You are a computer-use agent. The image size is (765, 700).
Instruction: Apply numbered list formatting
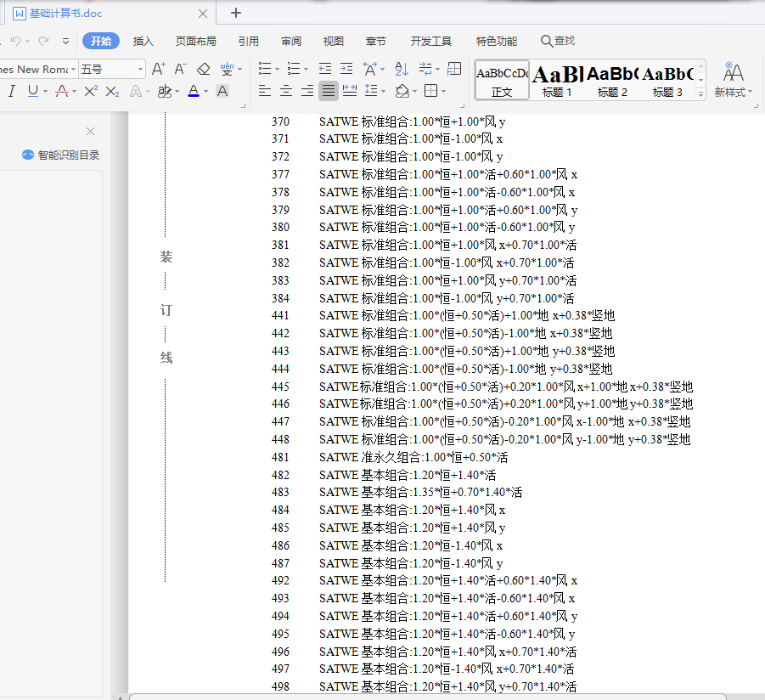pos(294,69)
